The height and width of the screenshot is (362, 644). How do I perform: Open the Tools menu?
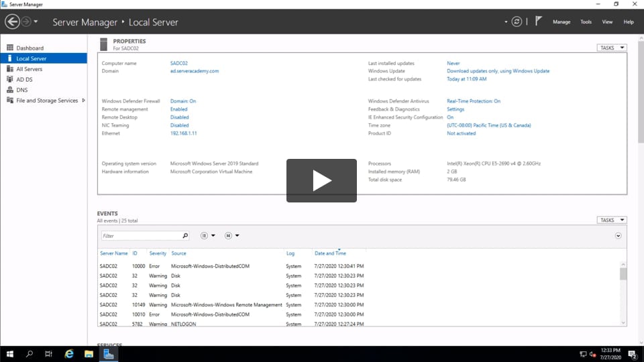click(586, 22)
